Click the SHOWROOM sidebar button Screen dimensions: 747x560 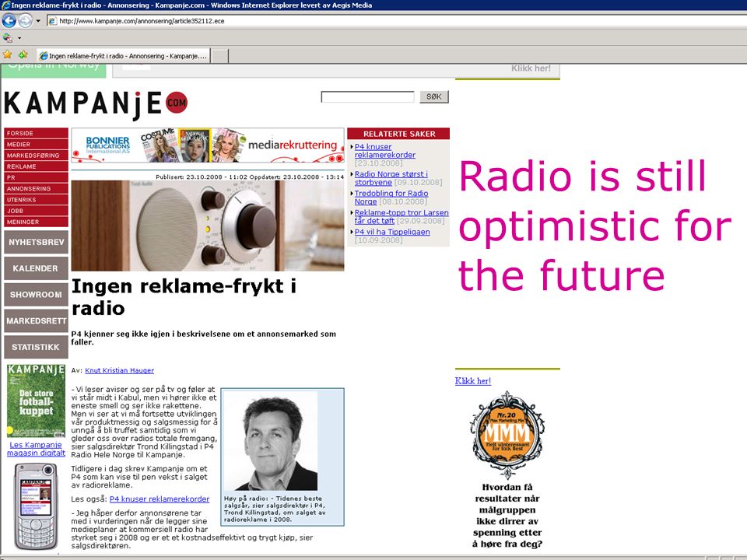37,294
